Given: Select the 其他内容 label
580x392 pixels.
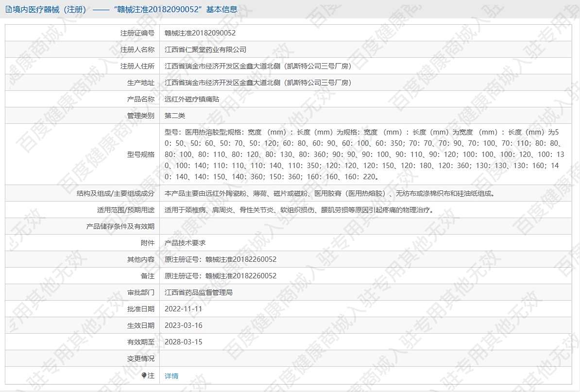Looking at the screenshot, I should (140, 259).
